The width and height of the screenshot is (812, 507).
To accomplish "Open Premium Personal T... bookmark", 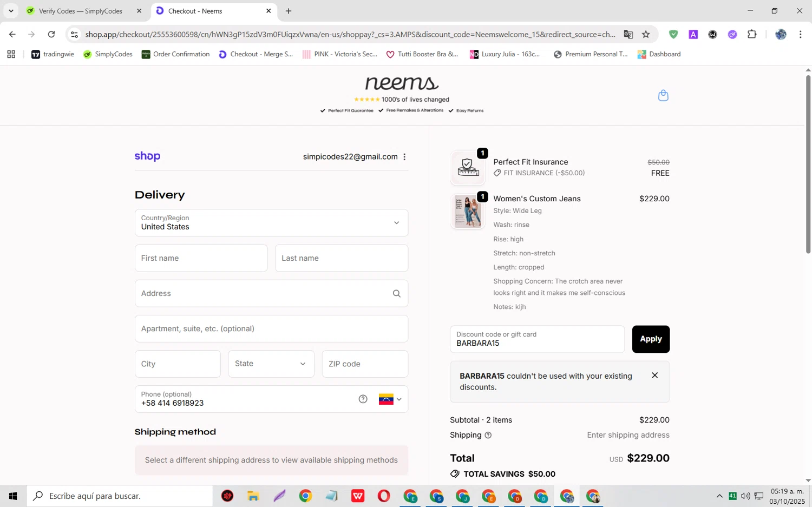I will pyautogui.click(x=591, y=54).
